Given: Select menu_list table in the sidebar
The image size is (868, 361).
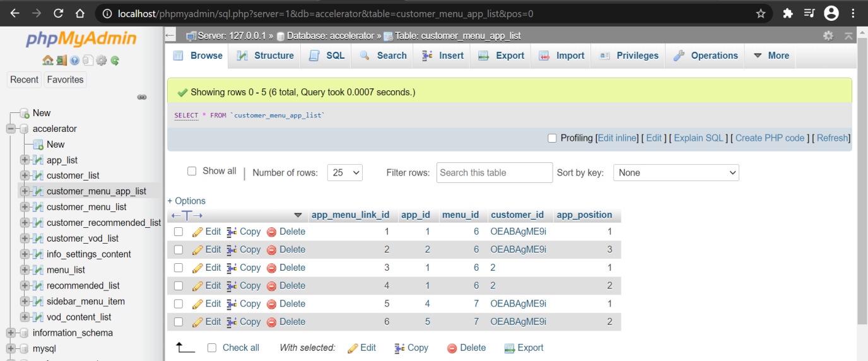Looking at the screenshot, I should [66, 270].
